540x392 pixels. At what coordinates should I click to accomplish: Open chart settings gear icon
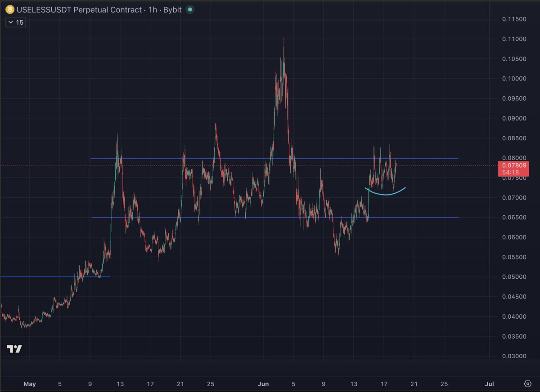[x=528, y=384]
